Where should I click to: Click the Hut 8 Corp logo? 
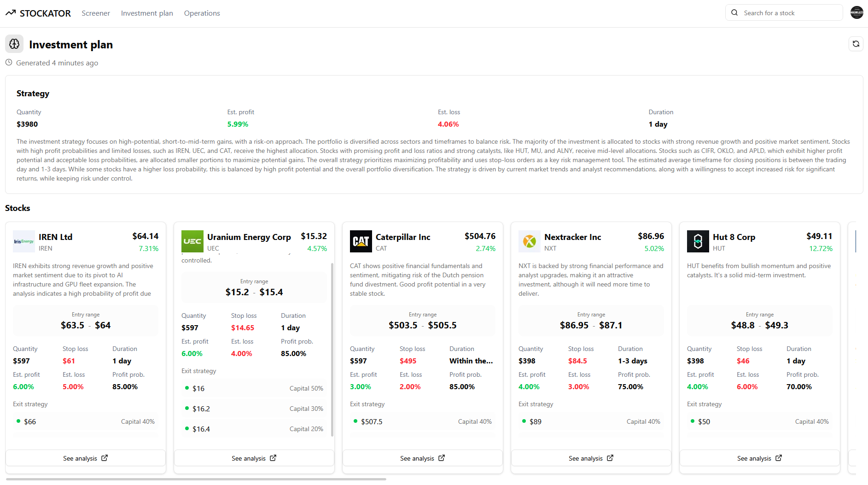tap(698, 241)
